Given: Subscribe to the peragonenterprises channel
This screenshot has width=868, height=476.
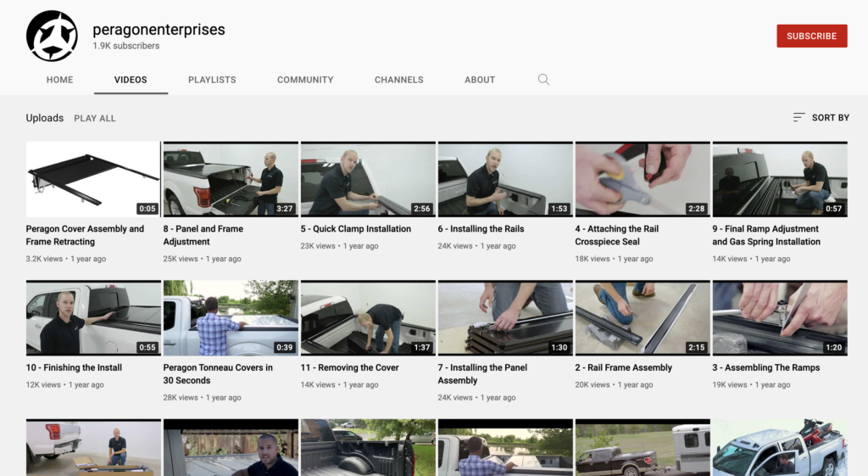Looking at the screenshot, I should coord(811,36).
